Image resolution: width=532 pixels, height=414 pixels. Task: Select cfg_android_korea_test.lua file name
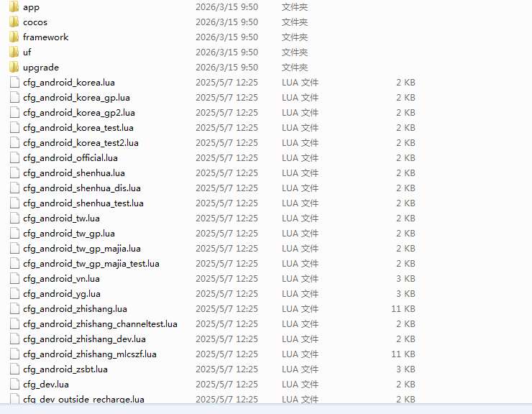pyautogui.click(x=78, y=127)
